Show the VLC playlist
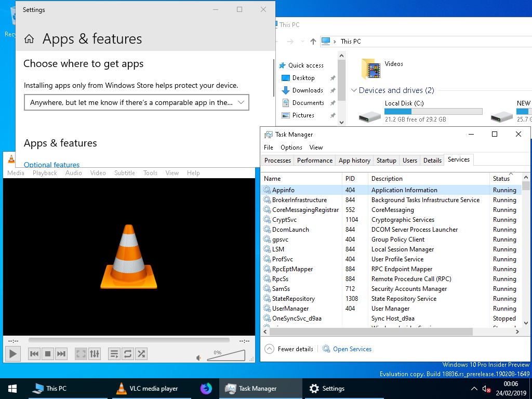The image size is (532, 399). [x=114, y=354]
